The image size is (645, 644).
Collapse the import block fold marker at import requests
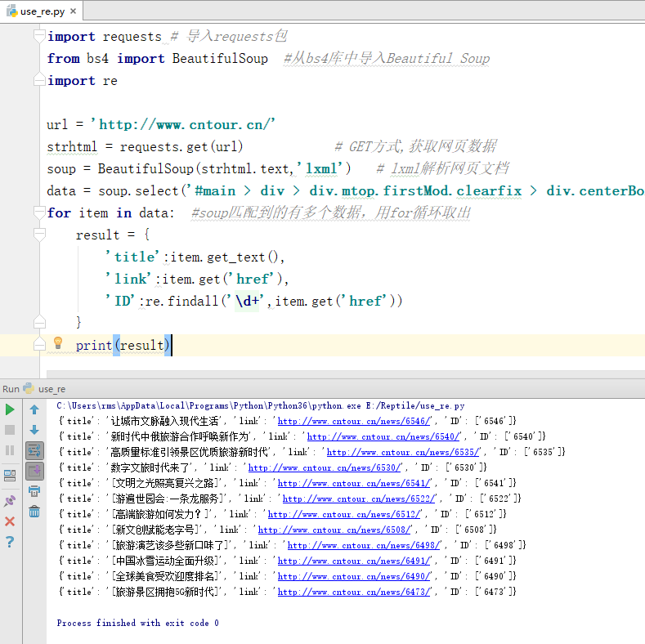coord(39,36)
